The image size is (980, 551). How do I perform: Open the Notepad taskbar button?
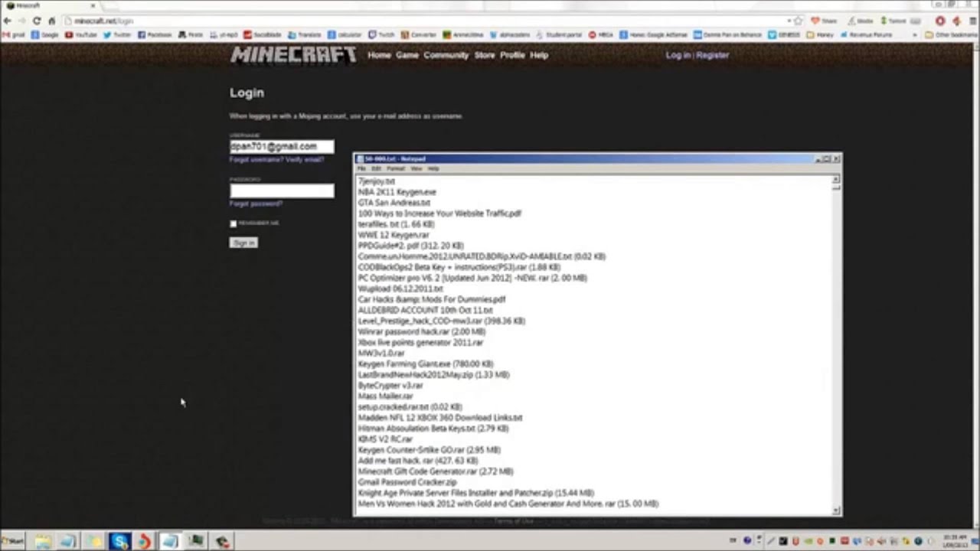[x=170, y=542]
